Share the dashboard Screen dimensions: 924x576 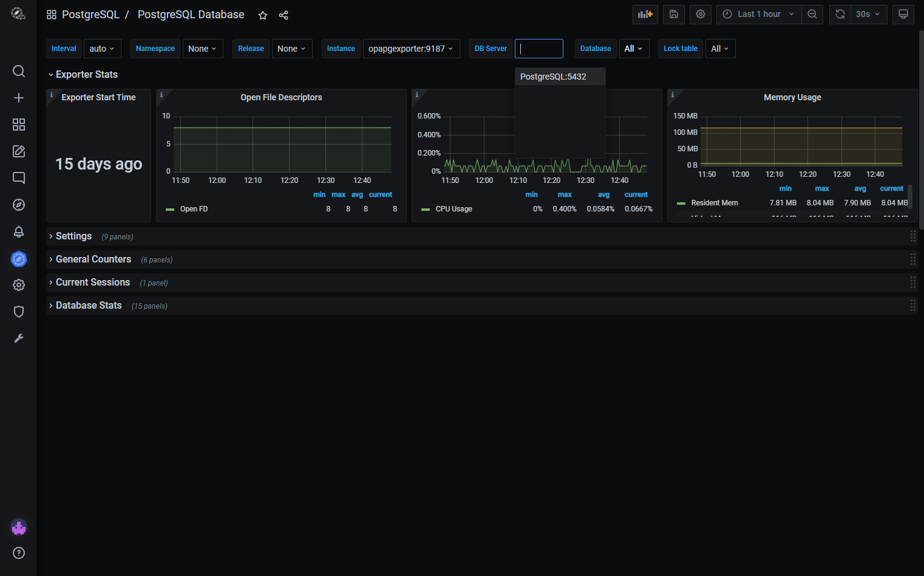[284, 15]
